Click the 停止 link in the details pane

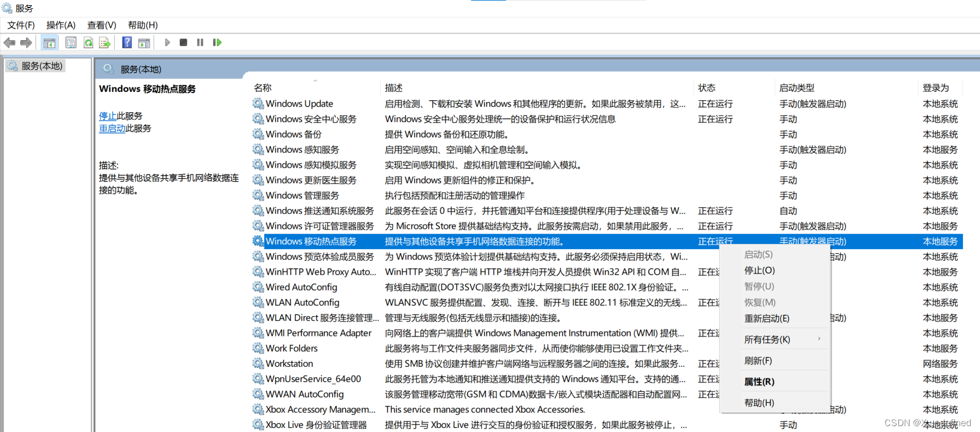point(108,116)
